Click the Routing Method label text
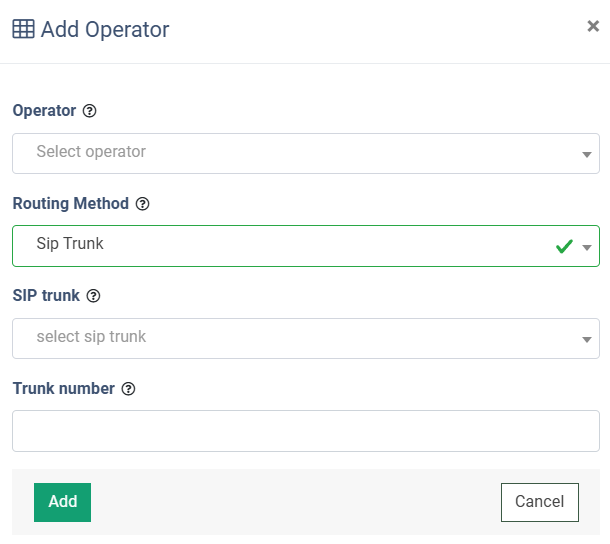Viewport: 610px width, 544px height. pyautogui.click(x=70, y=204)
